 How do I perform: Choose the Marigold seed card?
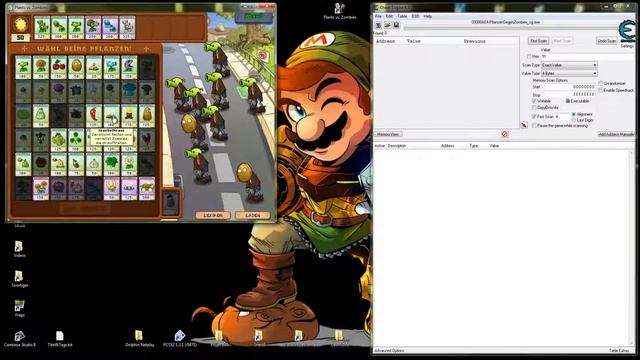(x=129, y=164)
